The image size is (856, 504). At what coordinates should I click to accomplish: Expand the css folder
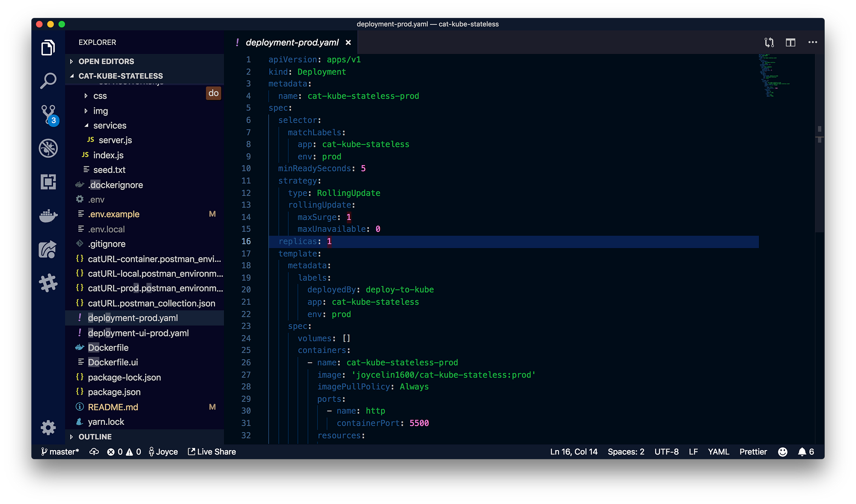(100, 96)
